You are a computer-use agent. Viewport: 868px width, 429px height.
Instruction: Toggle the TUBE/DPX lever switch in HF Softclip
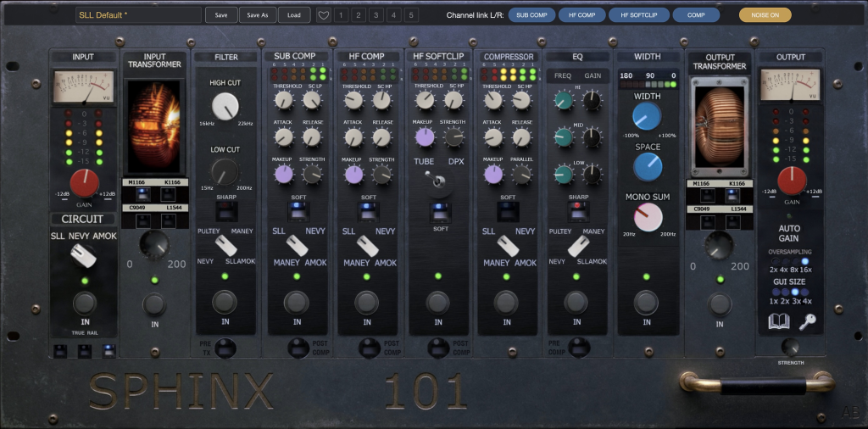point(438,181)
